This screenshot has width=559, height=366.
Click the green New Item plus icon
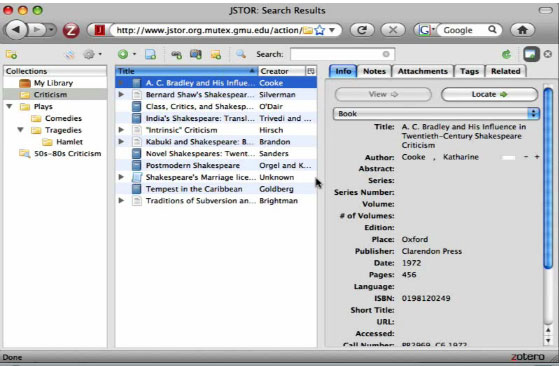(x=123, y=54)
